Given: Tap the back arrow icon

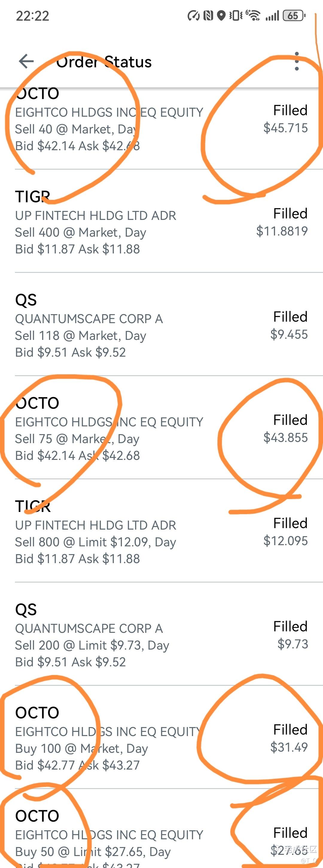Looking at the screenshot, I should click(26, 61).
